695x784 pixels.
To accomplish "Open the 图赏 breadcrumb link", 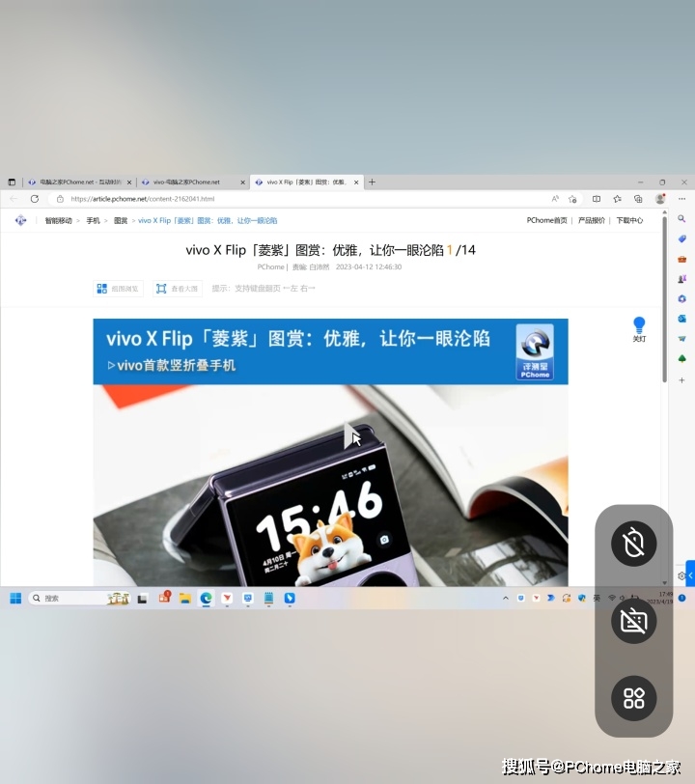I will (121, 220).
